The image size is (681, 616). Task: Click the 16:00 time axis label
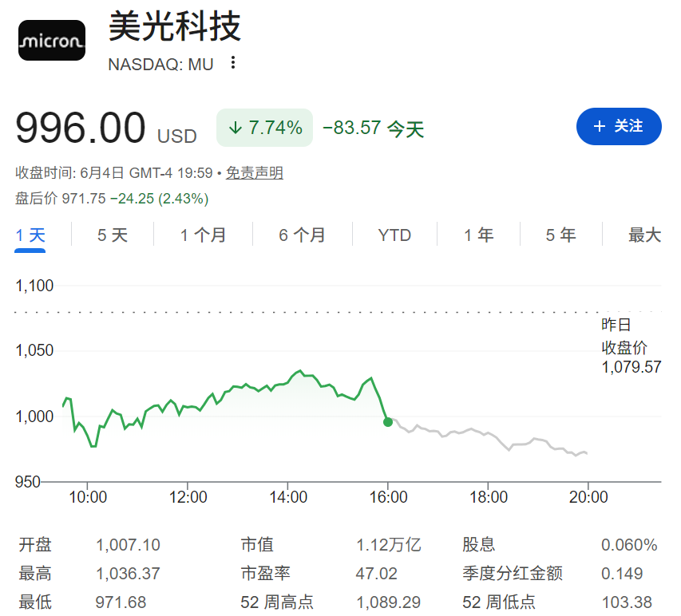pyautogui.click(x=388, y=497)
